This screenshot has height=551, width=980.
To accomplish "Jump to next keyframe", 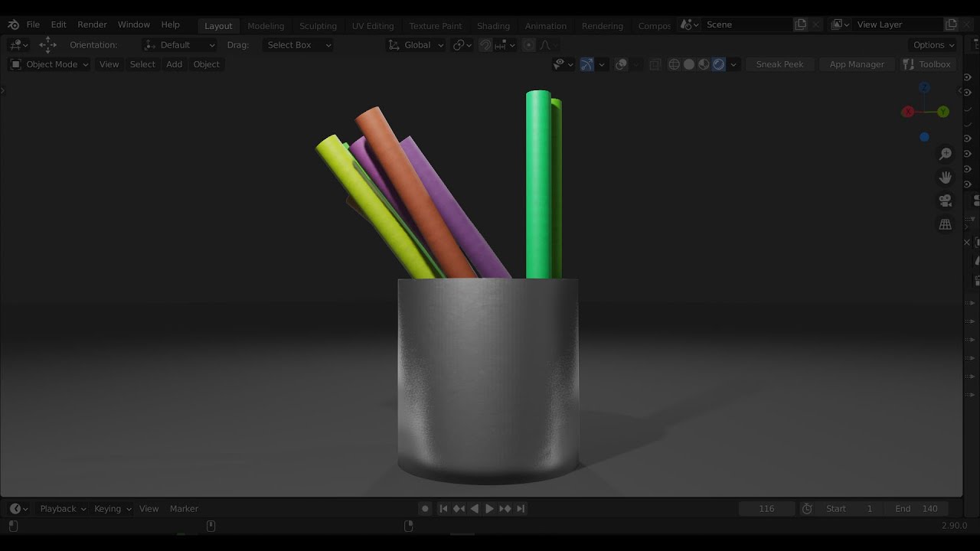I will pyautogui.click(x=505, y=508).
